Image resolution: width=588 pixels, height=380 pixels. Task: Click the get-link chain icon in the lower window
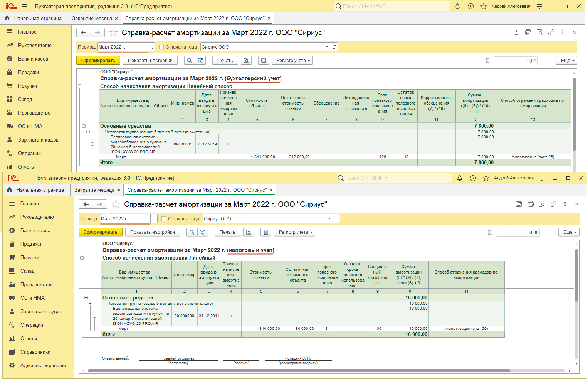tap(554, 204)
